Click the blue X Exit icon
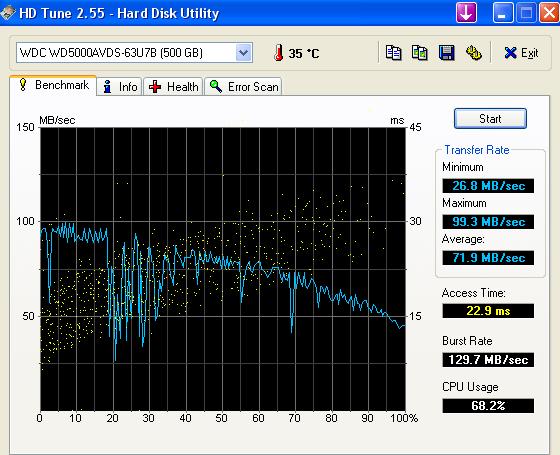560x455 pixels. pyautogui.click(x=510, y=53)
